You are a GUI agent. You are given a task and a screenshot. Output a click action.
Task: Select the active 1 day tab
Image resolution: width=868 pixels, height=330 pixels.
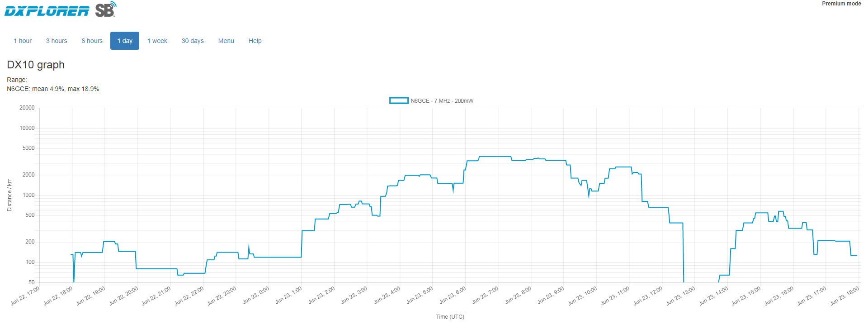[x=125, y=41]
